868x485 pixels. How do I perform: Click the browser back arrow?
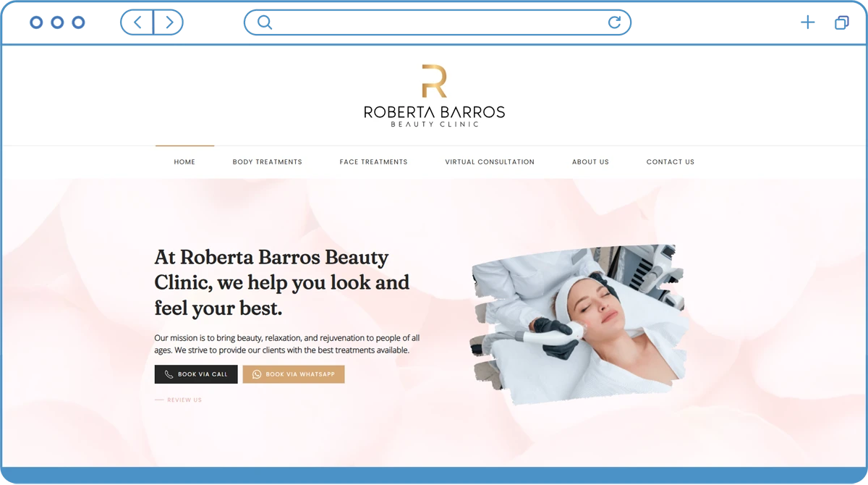[137, 22]
